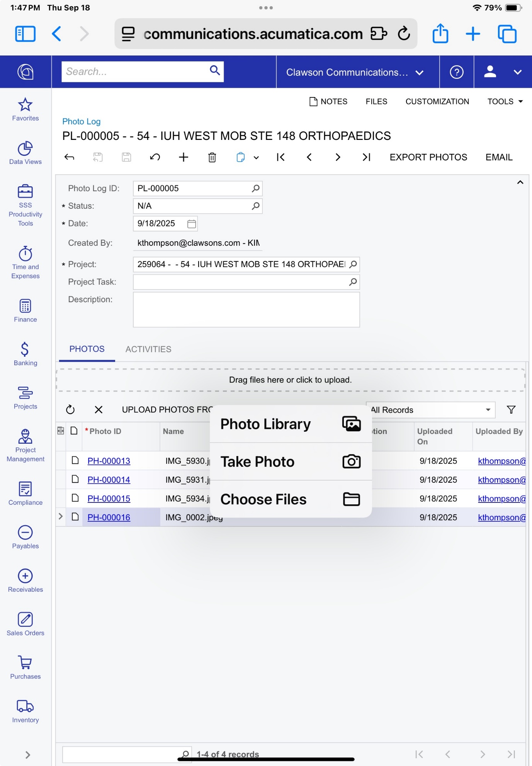Screen dimensions: 532x766
Task: Open the TOOLS dropdown menu
Action: (x=505, y=102)
